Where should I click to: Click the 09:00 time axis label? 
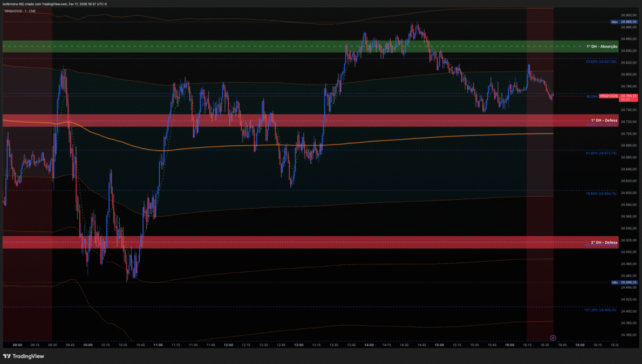click(x=17, y=345)
